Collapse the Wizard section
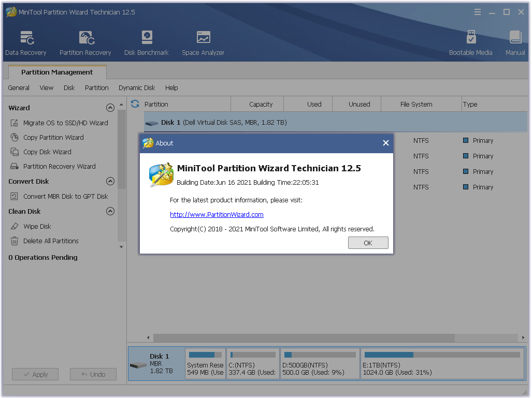 pos(110,108)
